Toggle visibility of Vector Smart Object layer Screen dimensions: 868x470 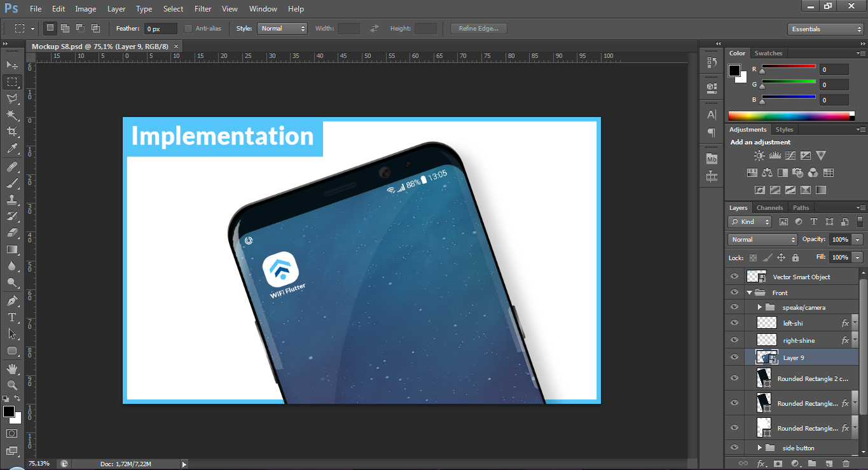click(x=734, y=277)
